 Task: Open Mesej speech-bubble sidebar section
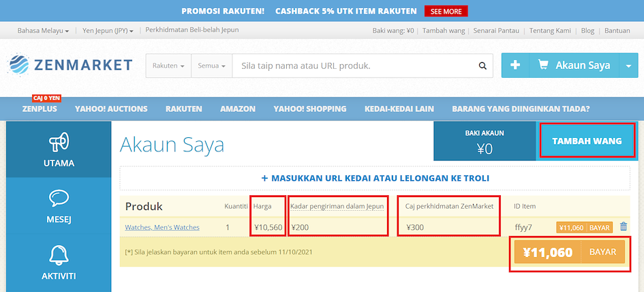[59, 206]
